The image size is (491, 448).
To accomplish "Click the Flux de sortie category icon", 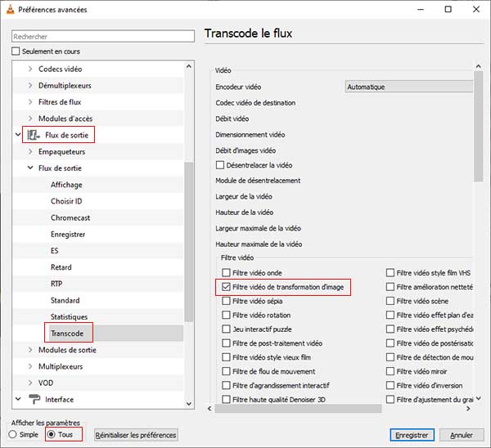I will (x=34, y=135).
